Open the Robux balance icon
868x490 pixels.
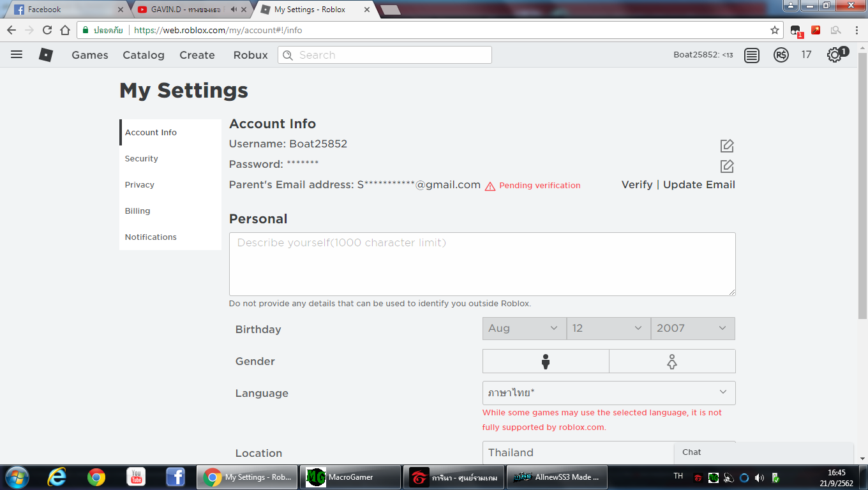coord(781,56)
